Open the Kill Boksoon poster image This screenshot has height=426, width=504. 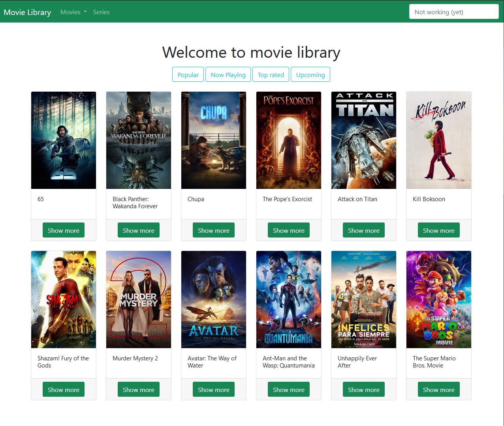tap(439, 140)
